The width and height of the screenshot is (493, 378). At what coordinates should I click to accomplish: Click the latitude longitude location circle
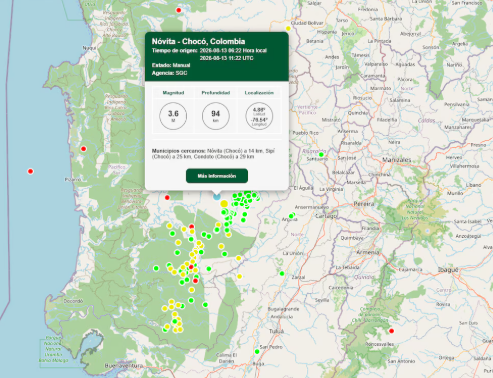click(x=259, y=116)
